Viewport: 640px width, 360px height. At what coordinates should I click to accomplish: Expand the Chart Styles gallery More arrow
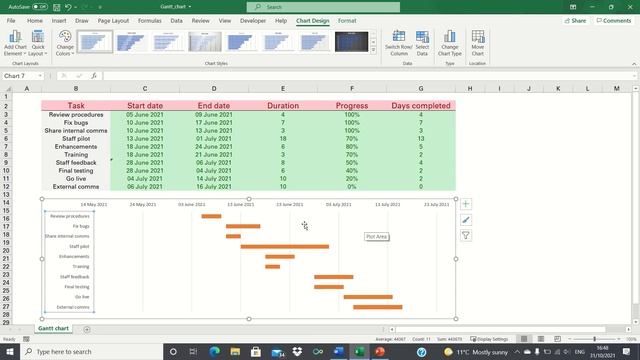373,50
